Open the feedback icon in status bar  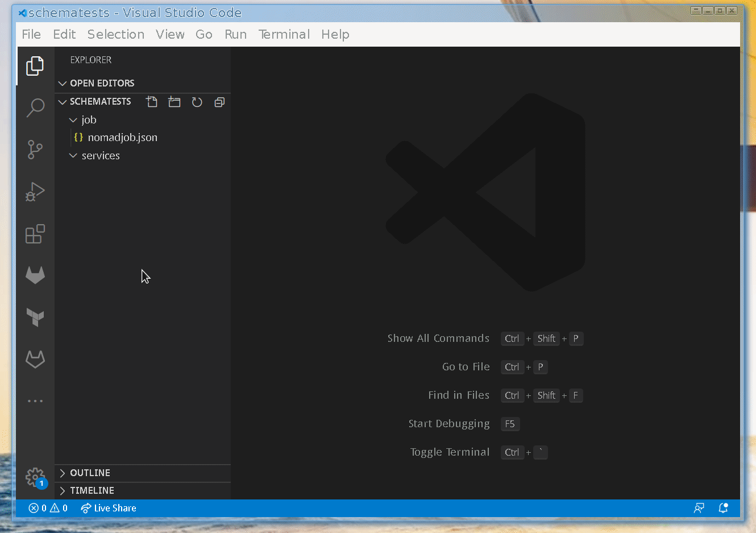coord(699,508)
